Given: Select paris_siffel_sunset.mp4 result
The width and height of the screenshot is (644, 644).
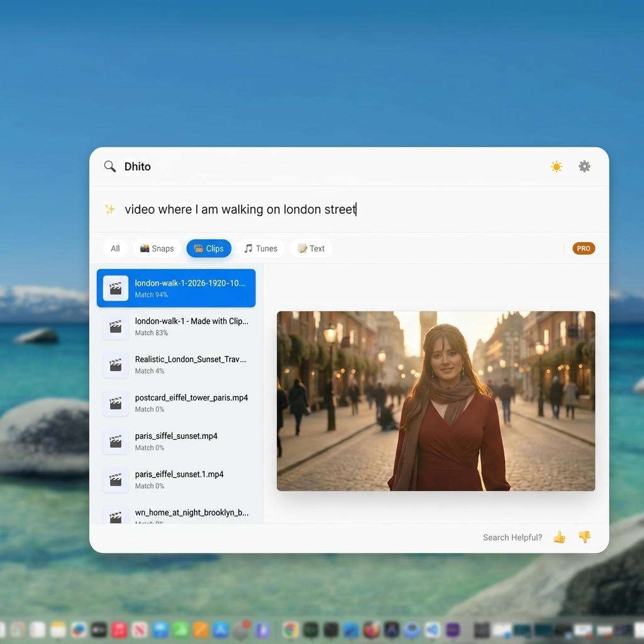Looking at the screenshot, I should click(176, 441).
